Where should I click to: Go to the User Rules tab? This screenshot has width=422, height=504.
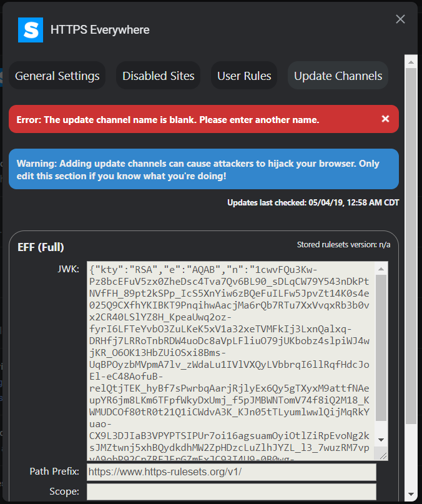[244, 76]
